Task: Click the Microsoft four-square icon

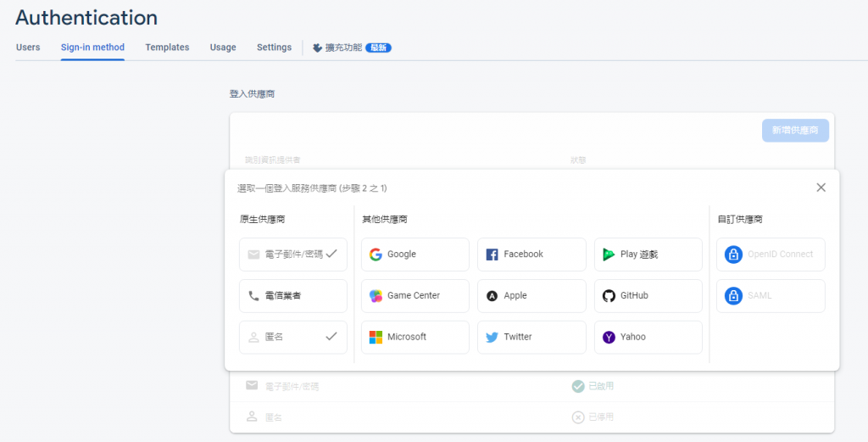Action: click(x=376, y=338)
